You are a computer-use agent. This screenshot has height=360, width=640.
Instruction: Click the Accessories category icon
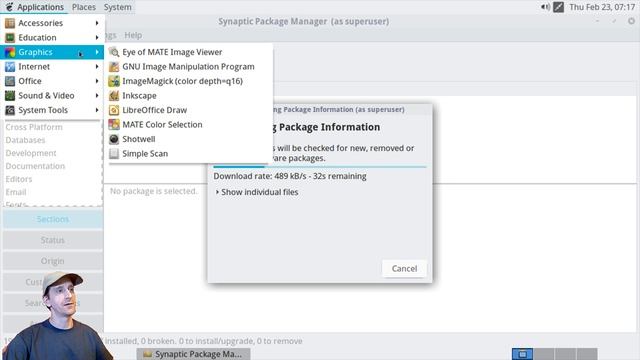coord(10,23)
